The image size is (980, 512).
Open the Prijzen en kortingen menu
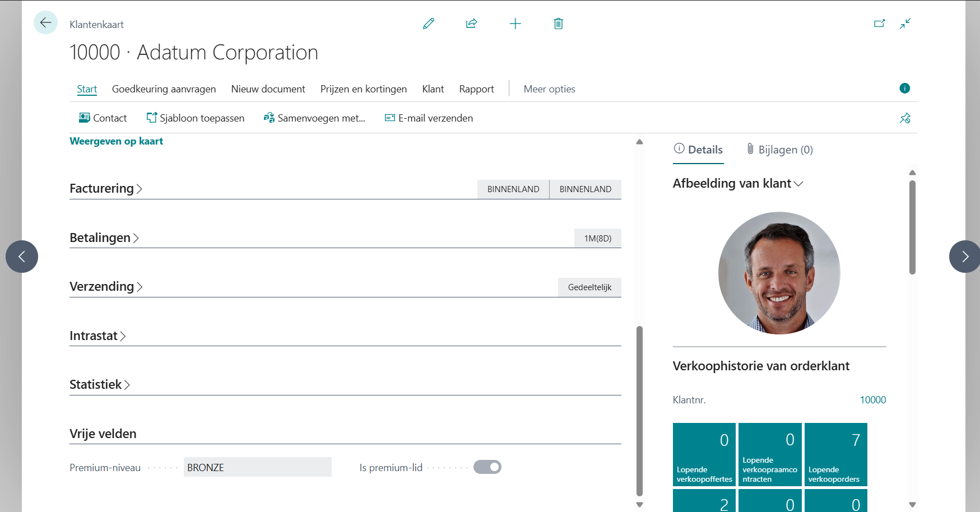pos(363,89)
